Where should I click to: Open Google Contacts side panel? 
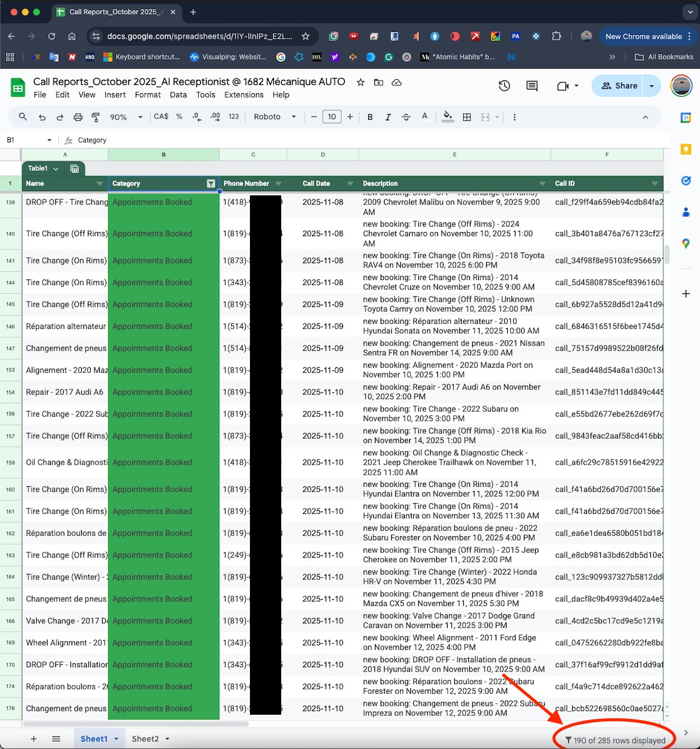(x=686, y=212)
